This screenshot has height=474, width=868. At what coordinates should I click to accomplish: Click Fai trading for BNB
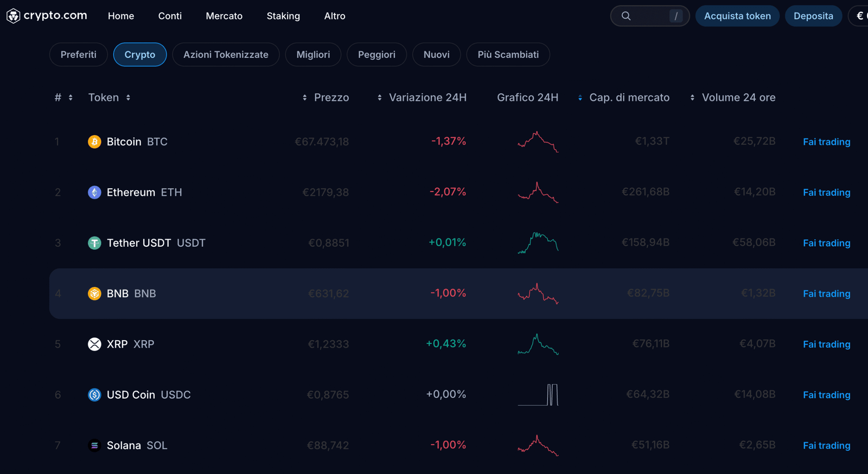[827, 294]
